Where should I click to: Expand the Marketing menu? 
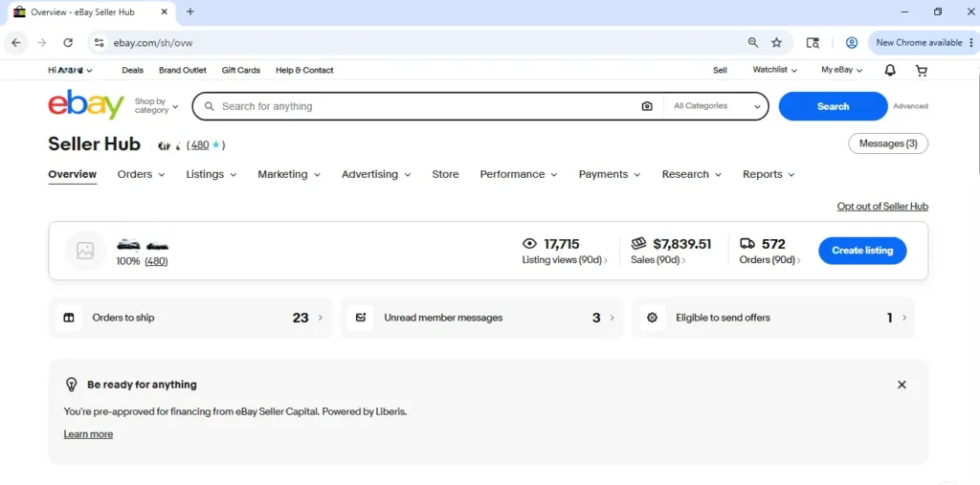pyautogui.click(x=289, y=174)
